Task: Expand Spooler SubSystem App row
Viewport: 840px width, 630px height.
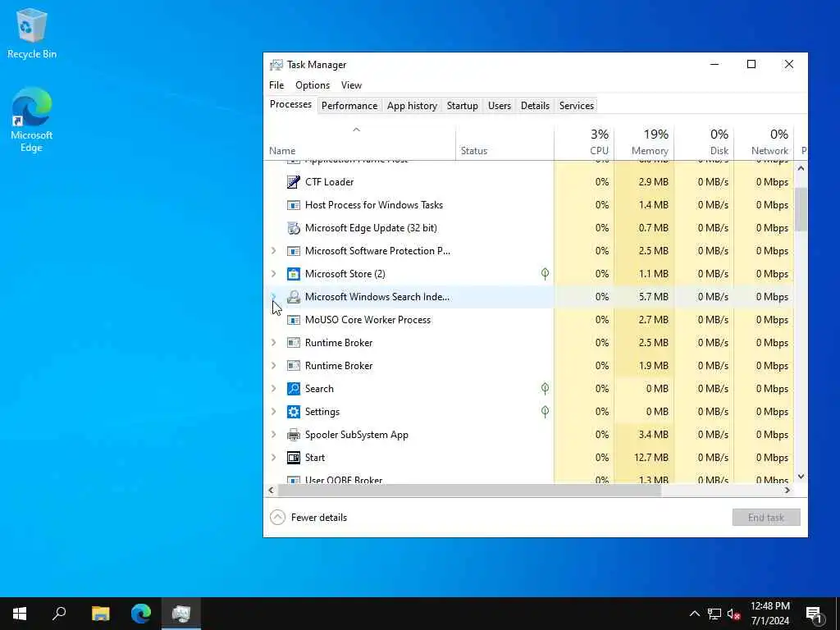Action: click(274, 435)
